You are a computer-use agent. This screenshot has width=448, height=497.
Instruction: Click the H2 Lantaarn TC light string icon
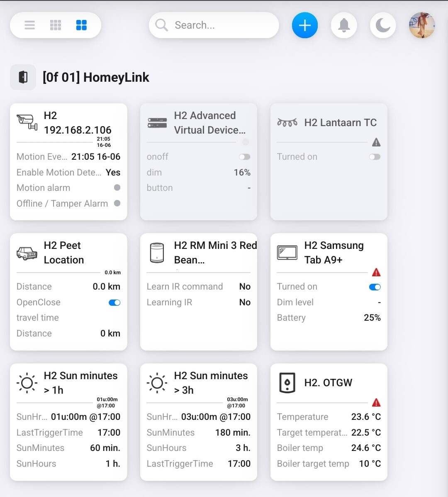coord(287,122)
